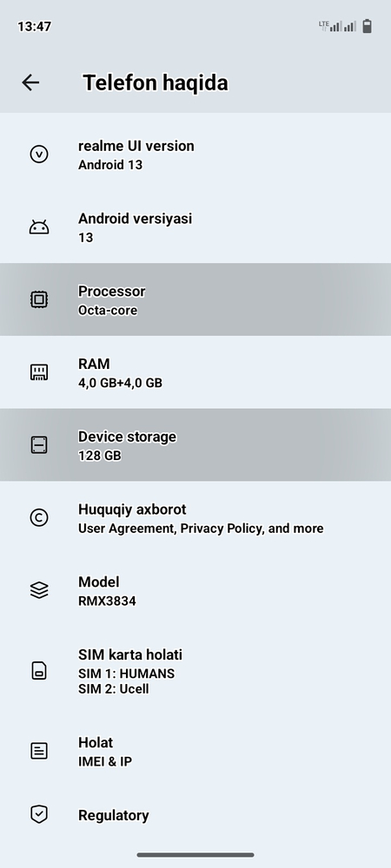
Task: Click the realme UI version circle icon
Action: point(39,154)
